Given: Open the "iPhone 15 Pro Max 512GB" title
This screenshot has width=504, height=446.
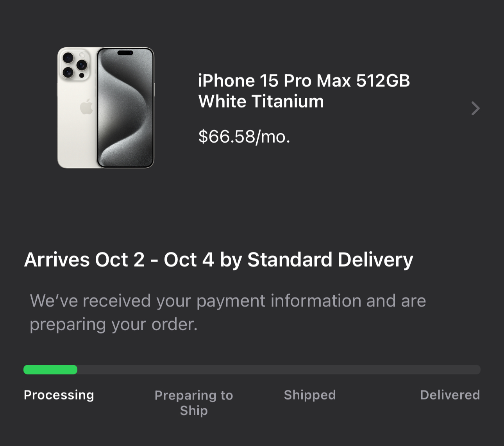Looking at the screenshot, I should point(304,81).
